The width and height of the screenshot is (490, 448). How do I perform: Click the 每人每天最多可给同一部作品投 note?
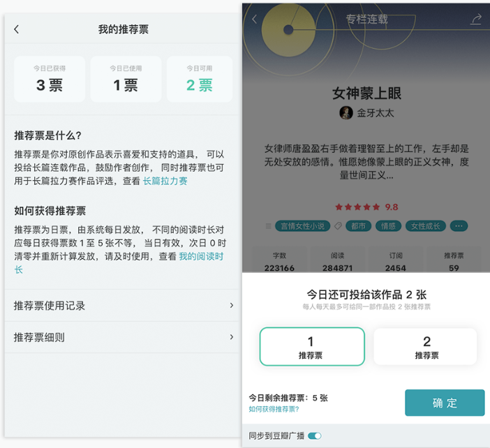pyautogui.click(x=366, y=307)
